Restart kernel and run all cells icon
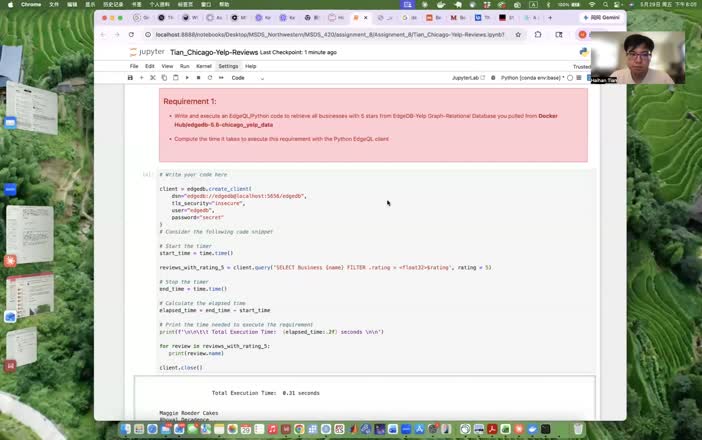 pyautogui.click(x=221, y=78)
